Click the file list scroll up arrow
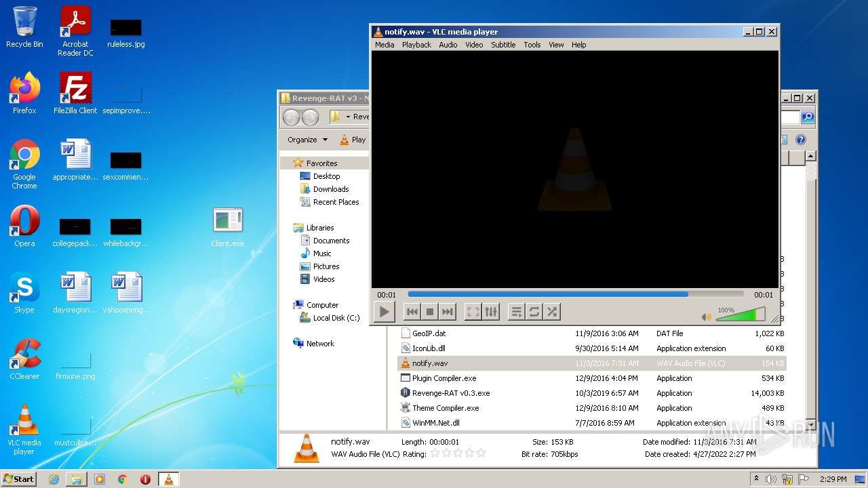The width and height of the screenshot is (868, 488). coord(810,157)
